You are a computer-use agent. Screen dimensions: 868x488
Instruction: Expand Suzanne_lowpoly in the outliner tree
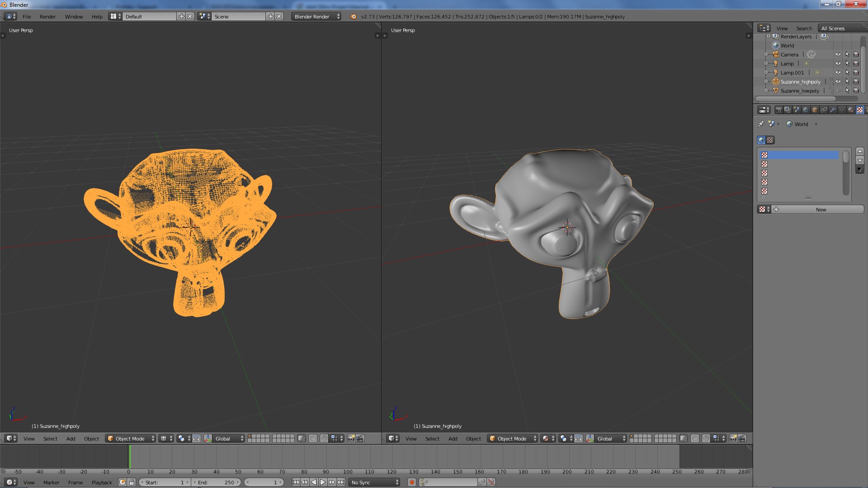pos(766,90)
